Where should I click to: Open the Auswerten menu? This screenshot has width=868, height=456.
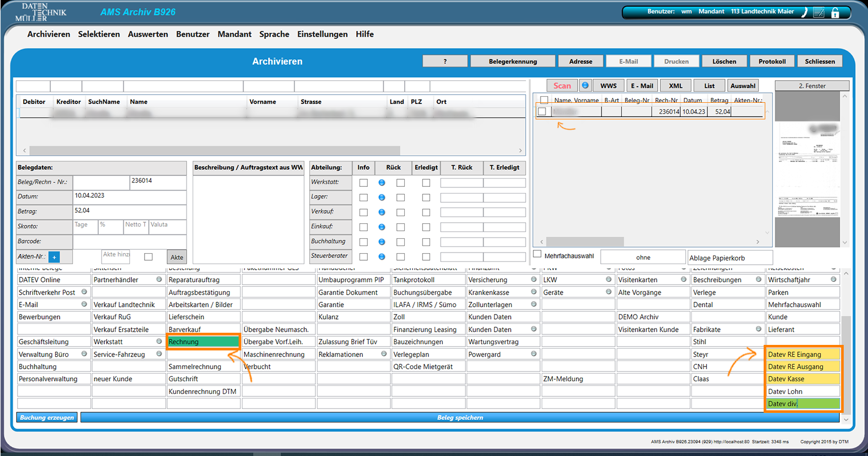(x=147, y=34)
